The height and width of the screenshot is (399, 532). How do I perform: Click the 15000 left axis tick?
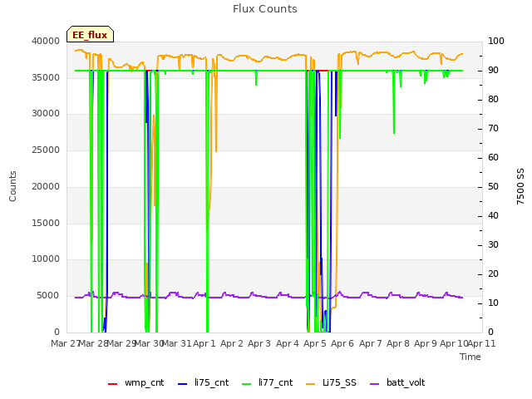tap(46, 223)
